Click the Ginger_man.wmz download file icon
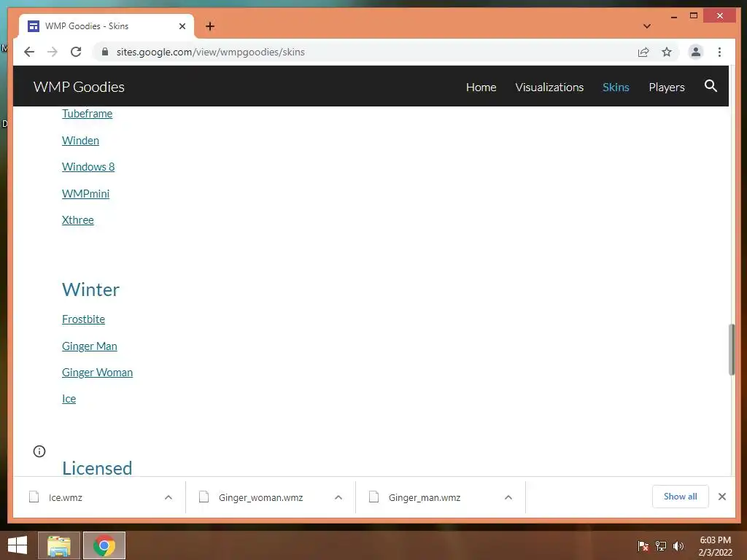The image size is (747, 560). tap(374, 497)
